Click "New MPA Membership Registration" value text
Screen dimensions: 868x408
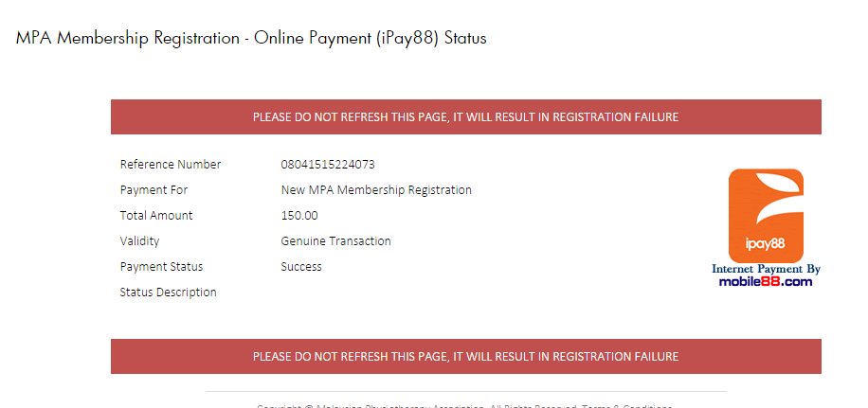coord(376,190)
